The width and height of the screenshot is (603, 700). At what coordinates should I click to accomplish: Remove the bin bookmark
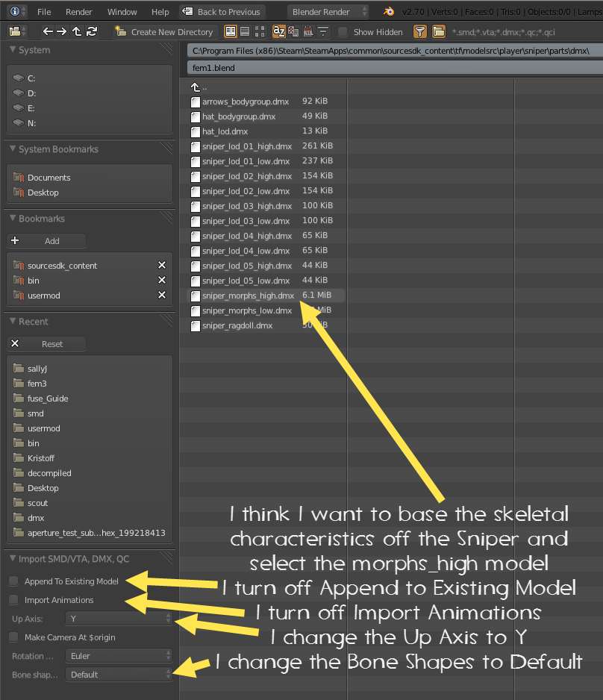(162, 280)
